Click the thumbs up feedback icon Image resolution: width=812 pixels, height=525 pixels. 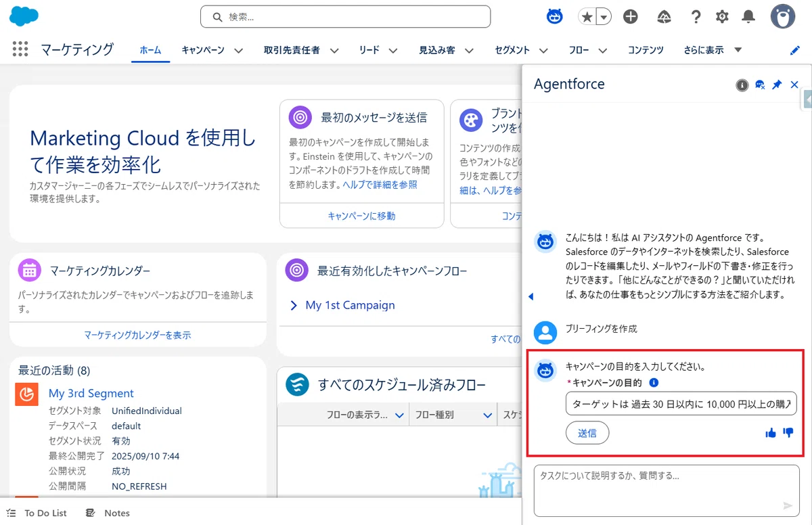click(771, 433)
